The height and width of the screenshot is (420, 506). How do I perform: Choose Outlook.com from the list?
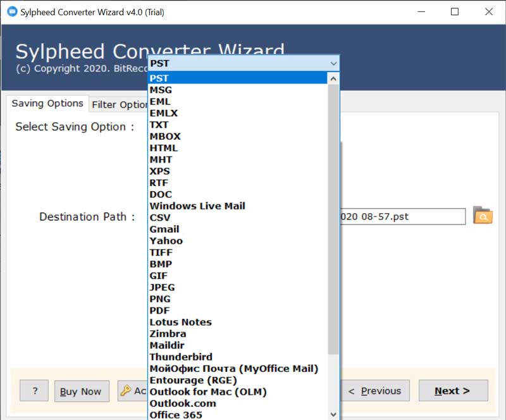(x=238, y=404)
